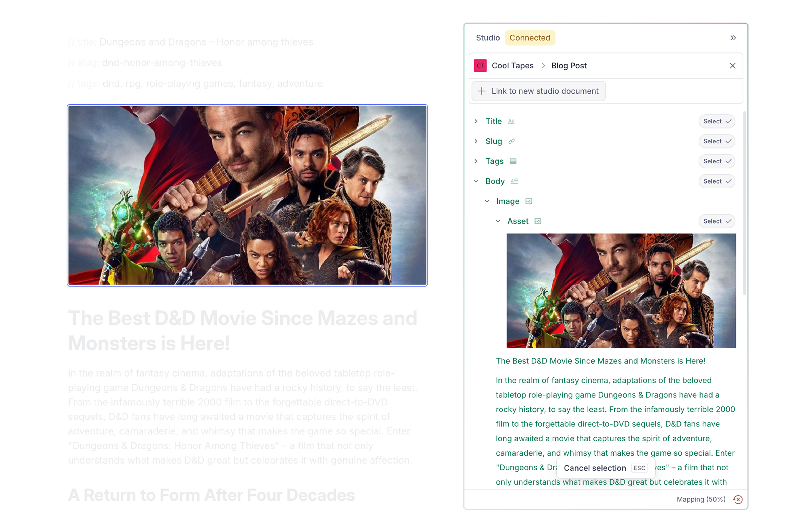Expand the Tags field row
809x532 pixels.
pyautogui.click(x=476, y=161)
